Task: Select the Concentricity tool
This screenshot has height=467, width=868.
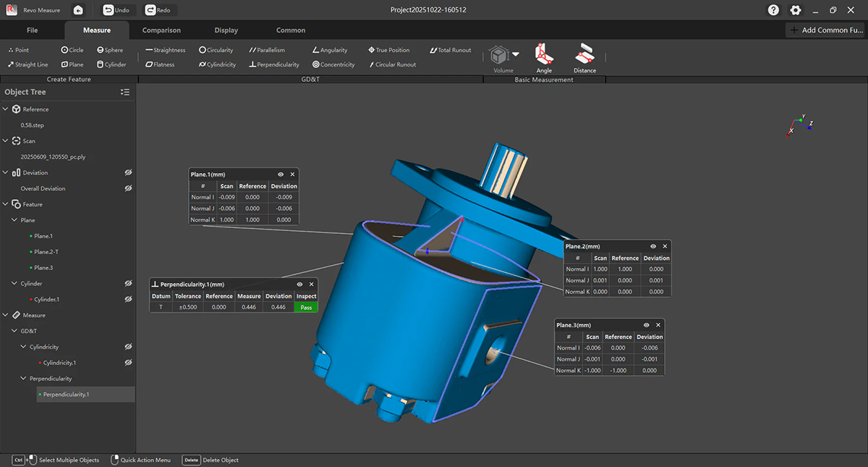Action: coord(333,64)
